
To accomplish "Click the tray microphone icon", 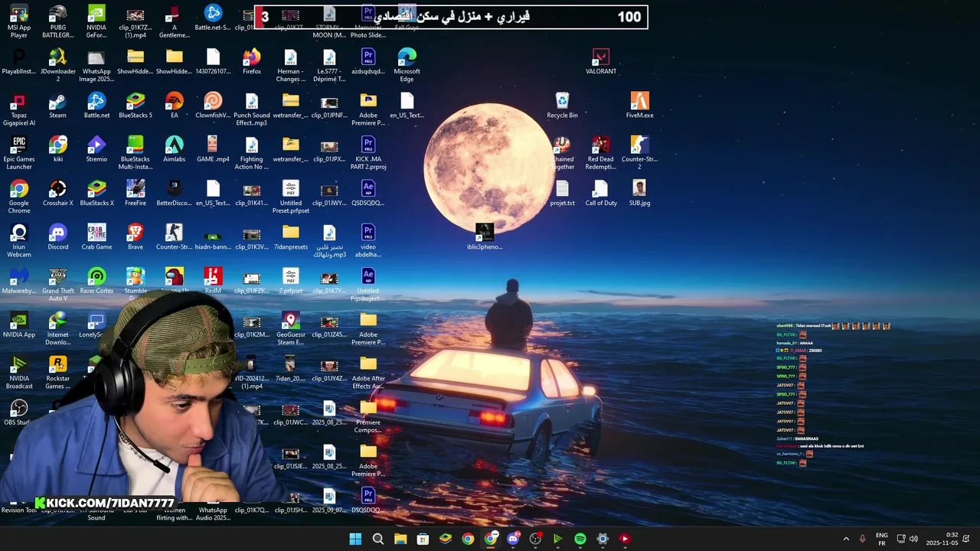I will coord(863,539).
